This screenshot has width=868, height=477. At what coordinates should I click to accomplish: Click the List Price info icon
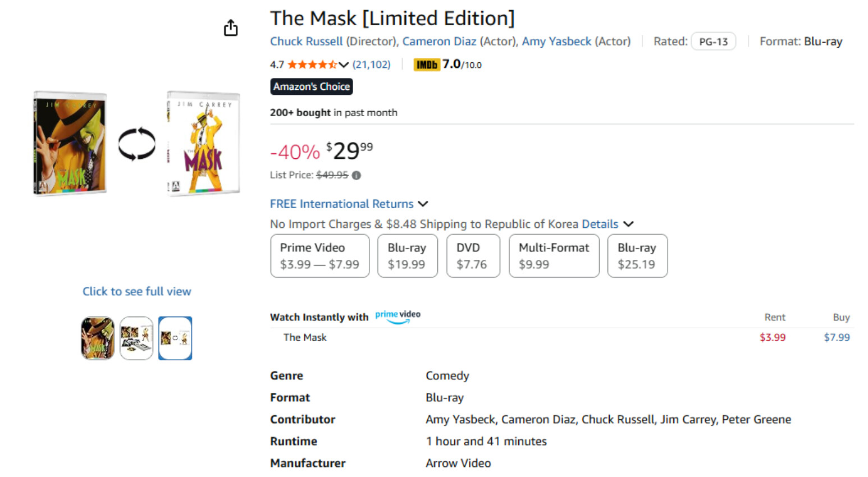click(x=357, y=175)
